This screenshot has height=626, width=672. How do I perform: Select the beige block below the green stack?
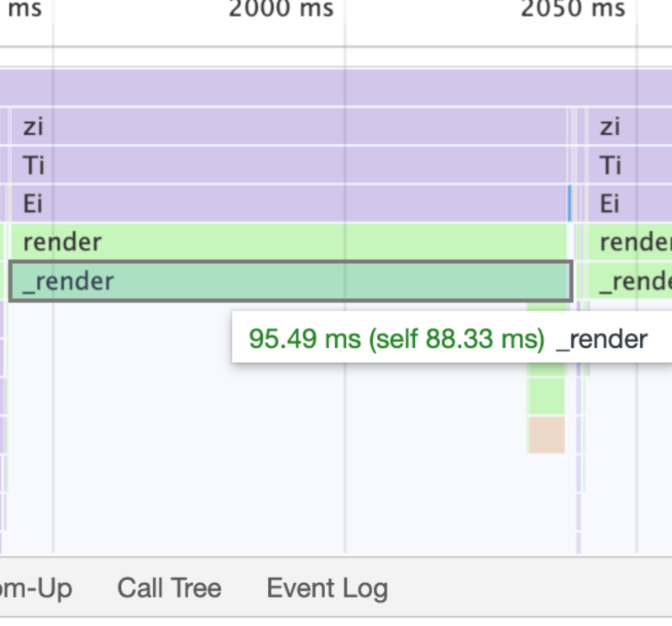click(x=546, y=434)
